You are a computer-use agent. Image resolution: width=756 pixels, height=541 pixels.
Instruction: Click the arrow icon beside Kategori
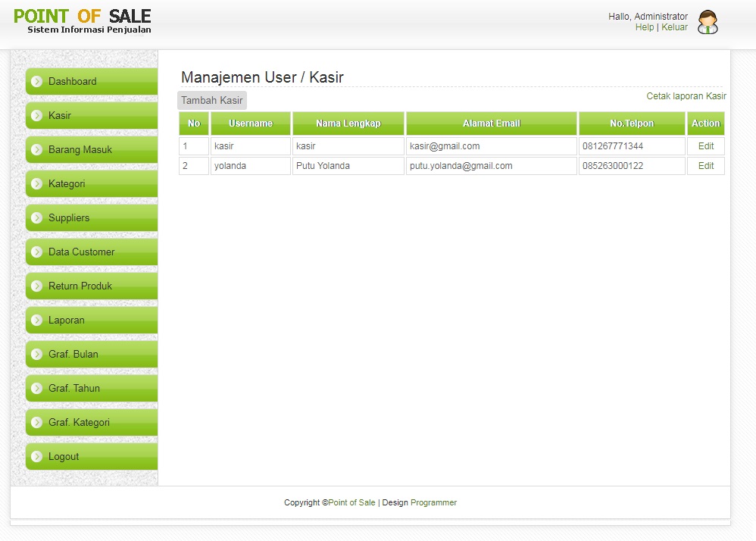pyautogui.click(x=37, y=183)
